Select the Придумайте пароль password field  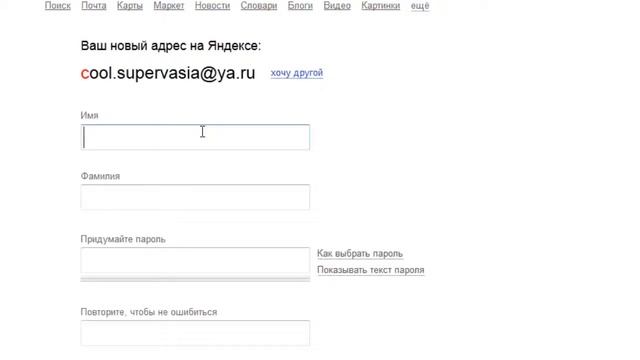(195, 260)
